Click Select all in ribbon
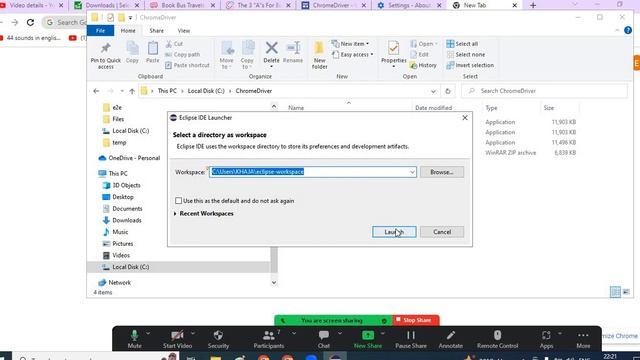 click(x=462, y=44)
